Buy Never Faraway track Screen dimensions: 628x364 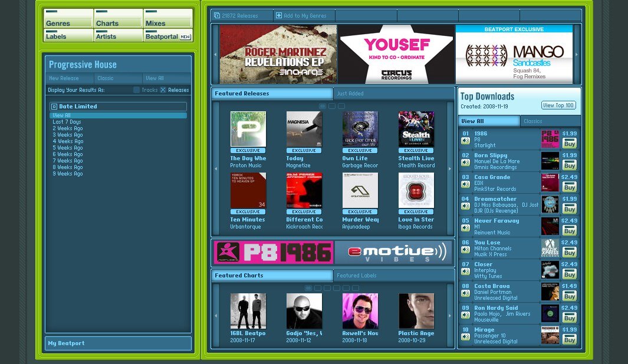click(x=569, y=231)
